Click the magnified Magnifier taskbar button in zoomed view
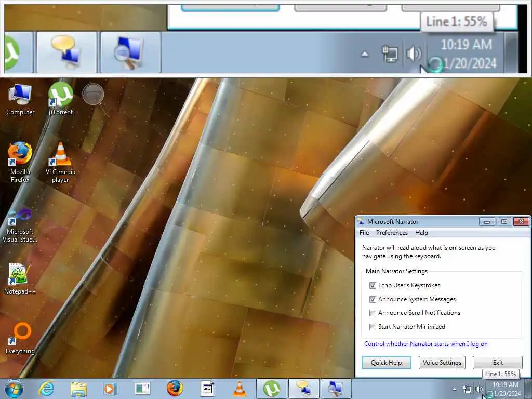The height and width of the screenshot is (399, 532). pos(130,52)
